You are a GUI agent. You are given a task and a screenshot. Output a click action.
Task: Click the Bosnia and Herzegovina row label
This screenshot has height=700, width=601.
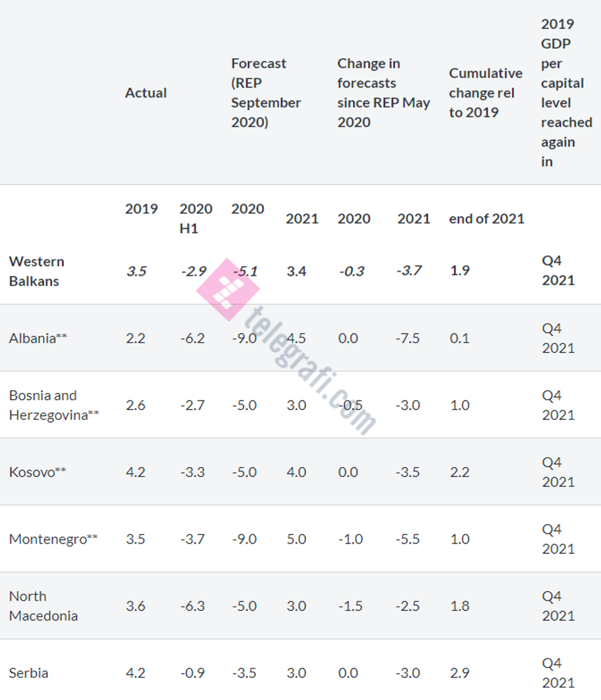pos(54,405)
